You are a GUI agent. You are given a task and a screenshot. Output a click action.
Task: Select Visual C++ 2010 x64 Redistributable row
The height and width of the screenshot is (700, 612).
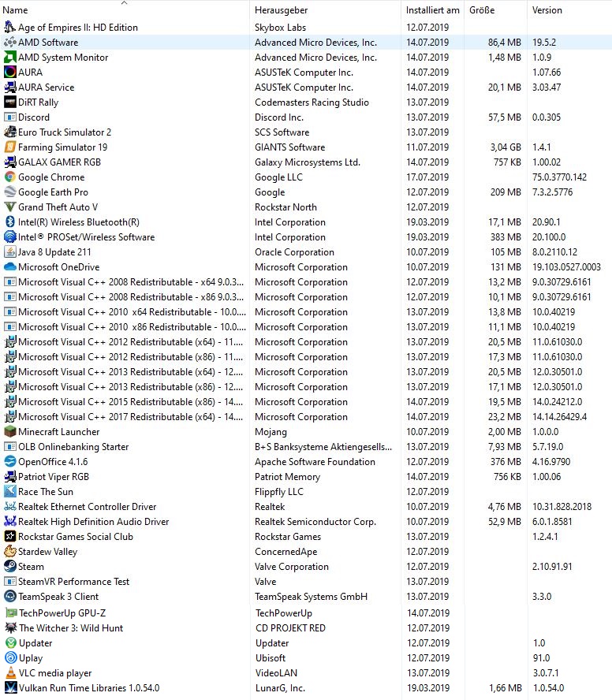(306, 312)
